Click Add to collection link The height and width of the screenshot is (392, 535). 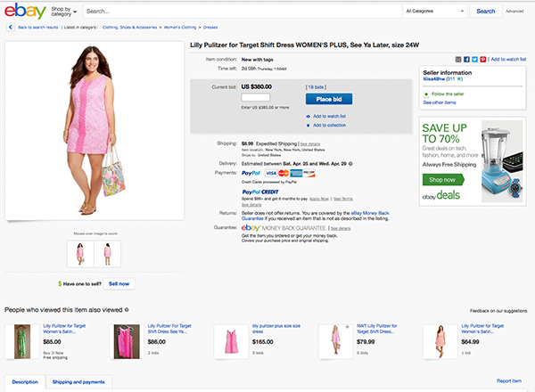click(x=328, y=124)
